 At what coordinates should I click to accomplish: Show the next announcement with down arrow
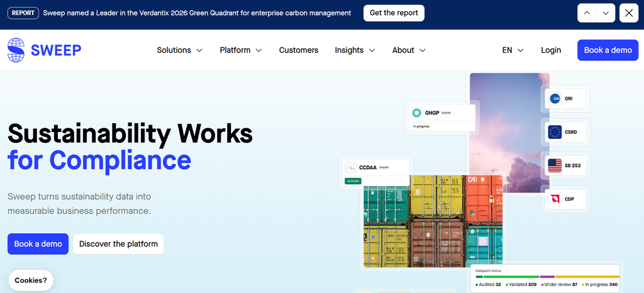[x=606, y=13]
